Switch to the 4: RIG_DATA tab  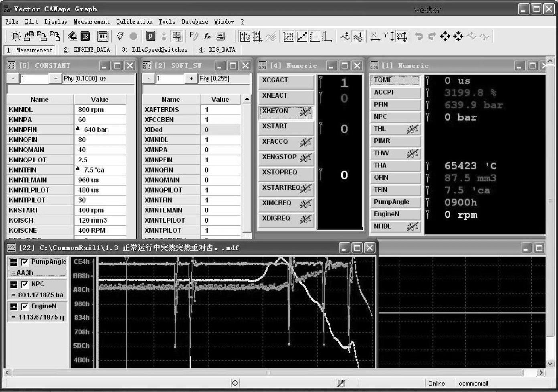click(217, 50)
